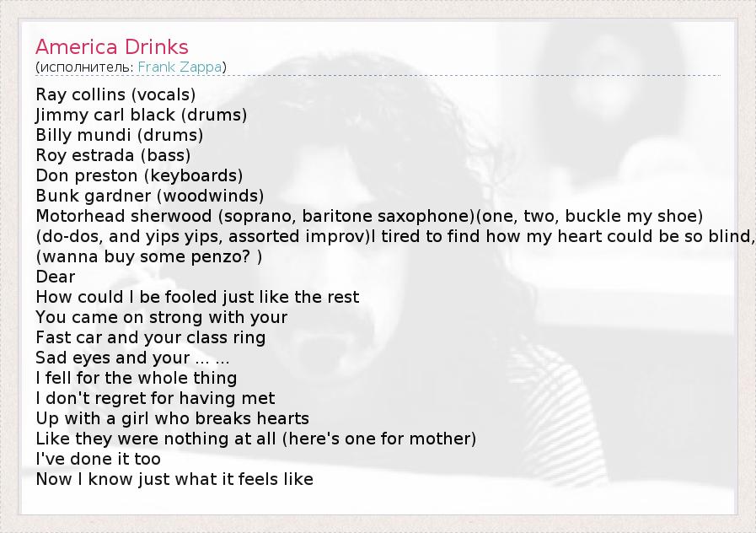This screenshot has height=533, width=756.
Task: Click the I fell for the whole thing line
Action: point(136,378)
